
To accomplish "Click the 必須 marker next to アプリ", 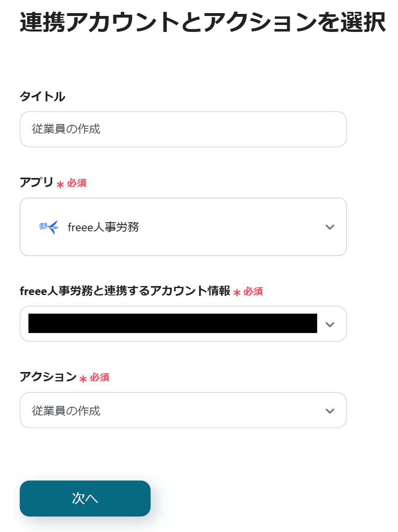I will click(77, 183).
